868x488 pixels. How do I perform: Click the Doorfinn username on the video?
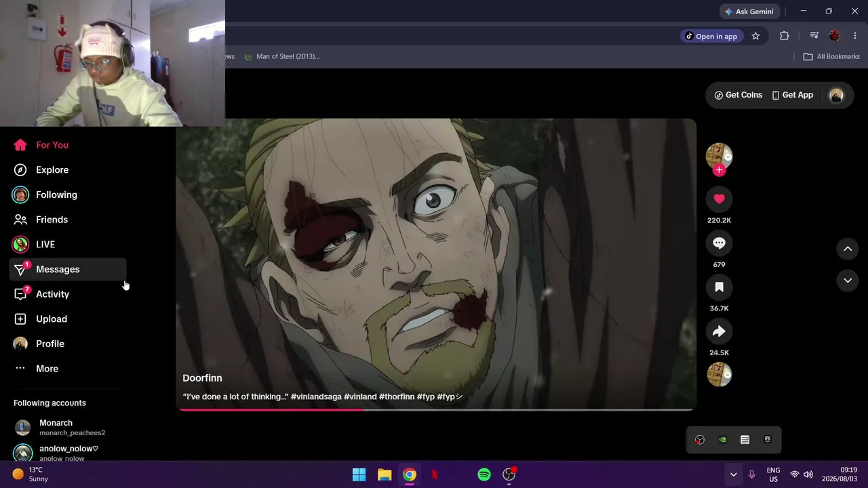pos(202,378)
